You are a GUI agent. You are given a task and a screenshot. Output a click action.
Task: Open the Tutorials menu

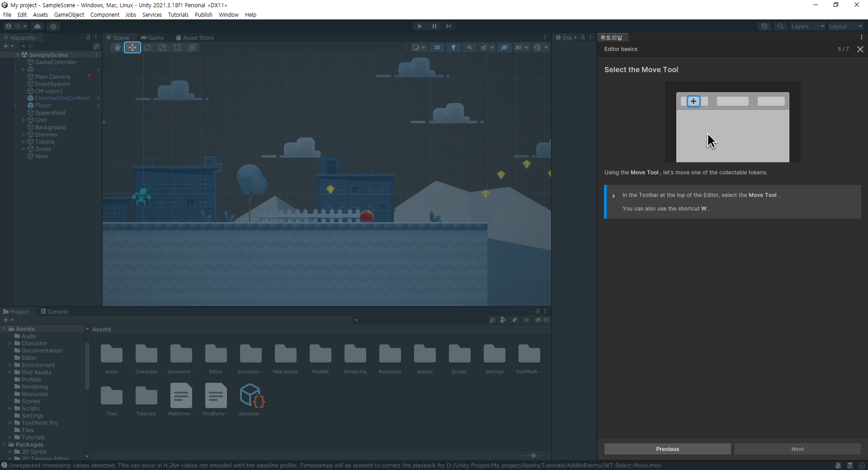click(x=178, y=14)
